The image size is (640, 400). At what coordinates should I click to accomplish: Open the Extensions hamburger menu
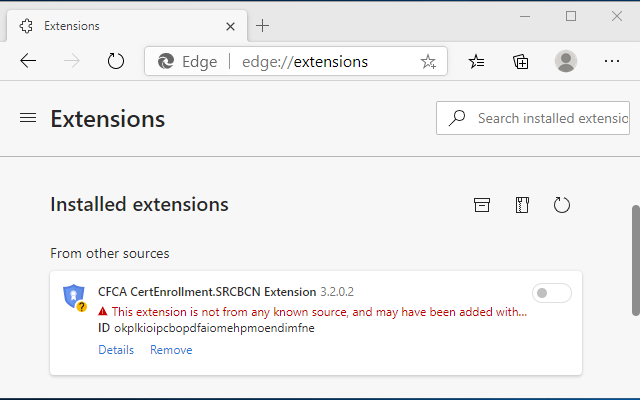point(28,118)
